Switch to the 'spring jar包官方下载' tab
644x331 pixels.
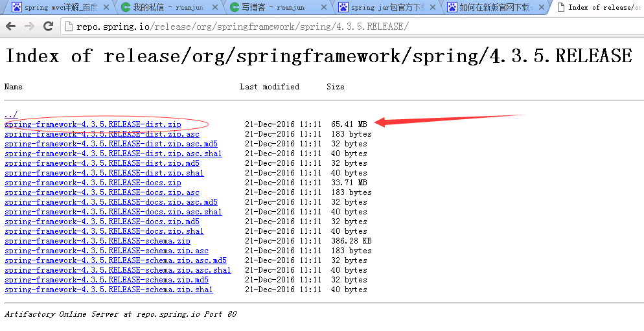pos(386,7)
